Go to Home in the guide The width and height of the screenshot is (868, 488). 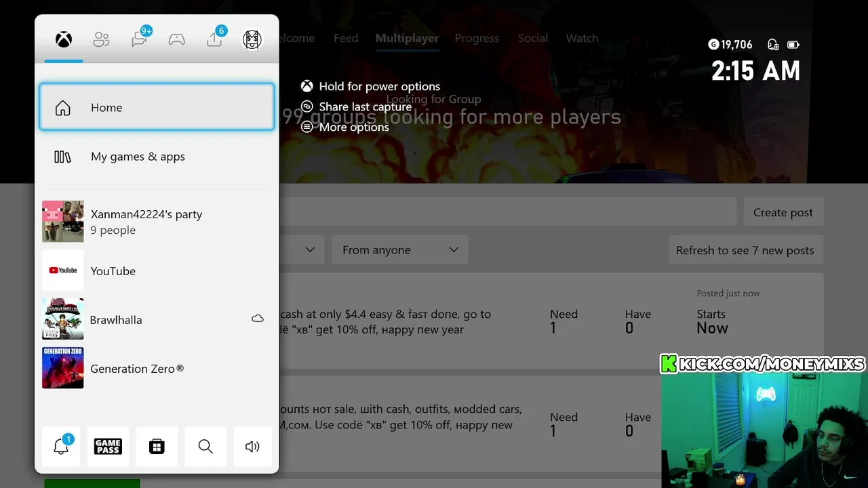pos(157,107)
